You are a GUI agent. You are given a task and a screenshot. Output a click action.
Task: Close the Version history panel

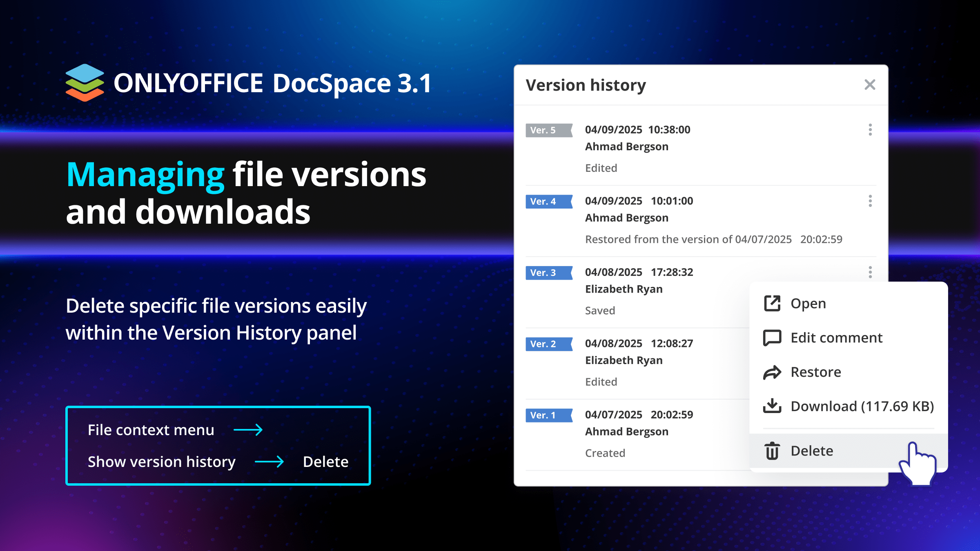(x=870, y=85)
